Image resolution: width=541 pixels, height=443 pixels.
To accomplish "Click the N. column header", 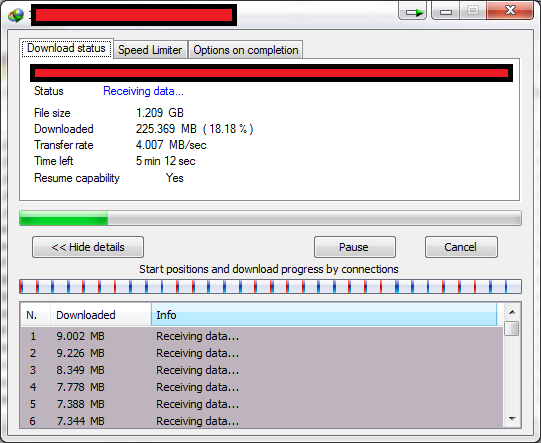I will tap(36, 315).
